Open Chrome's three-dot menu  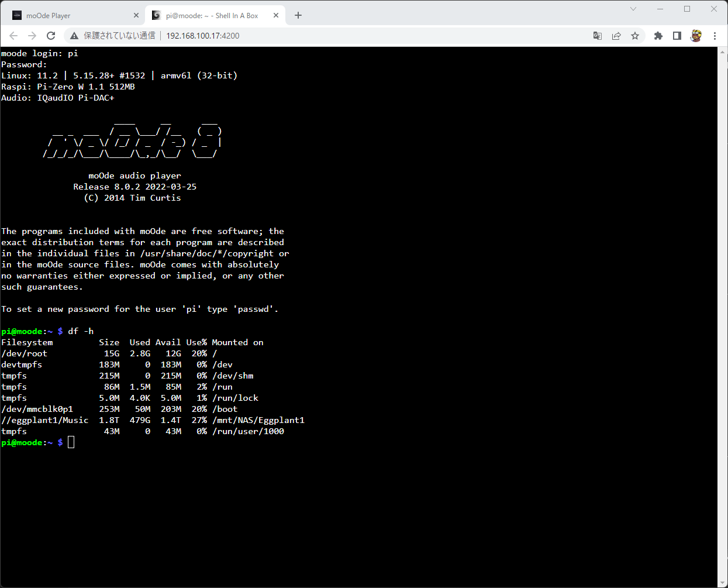point(715,36)
